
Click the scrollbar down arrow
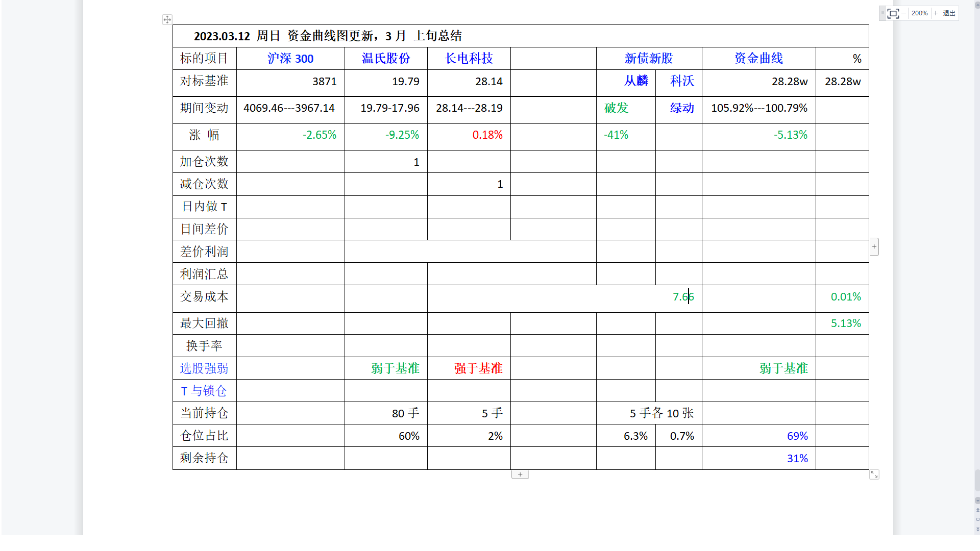[x=977, y=500]
